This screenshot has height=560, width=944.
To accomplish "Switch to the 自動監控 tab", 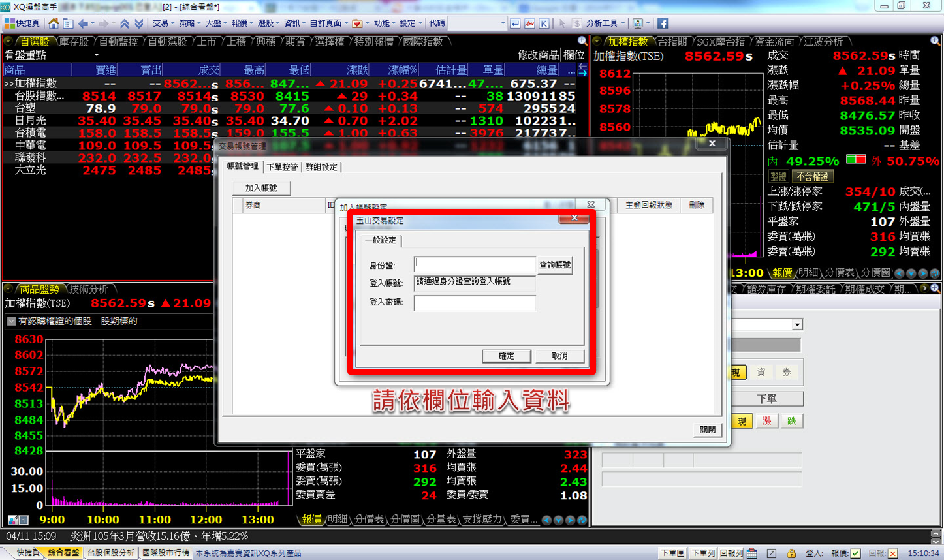I will click(x=118, y=42).
